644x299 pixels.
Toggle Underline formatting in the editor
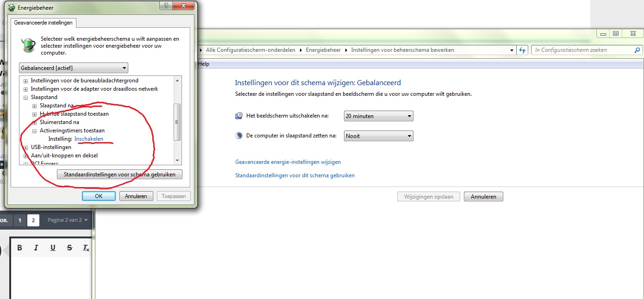click(x=53, y=248)
